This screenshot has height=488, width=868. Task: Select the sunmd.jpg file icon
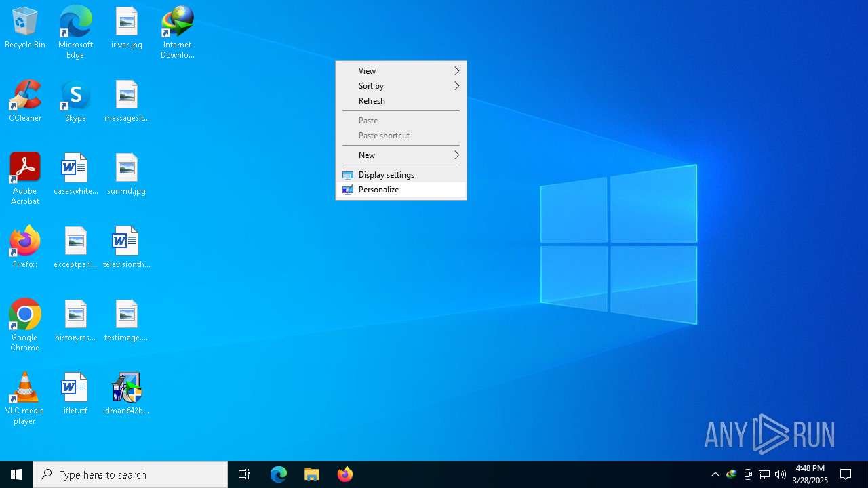tap(127, 175)
